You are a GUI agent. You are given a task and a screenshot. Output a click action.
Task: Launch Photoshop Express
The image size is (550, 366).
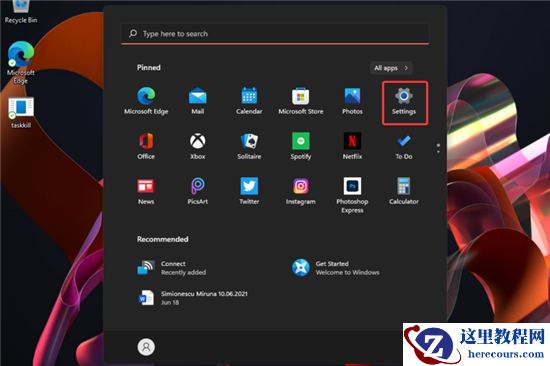point(352,195)
